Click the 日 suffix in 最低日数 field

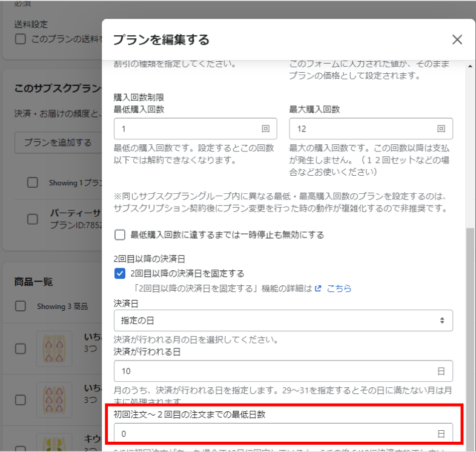tap(441, 434)
